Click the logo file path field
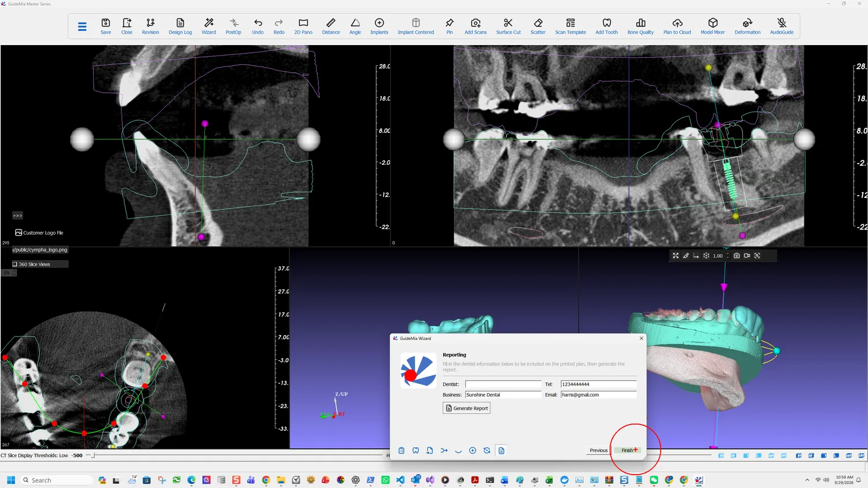This screenshot has width=868, height=488. pyautogui.click(x=40, y=250)
